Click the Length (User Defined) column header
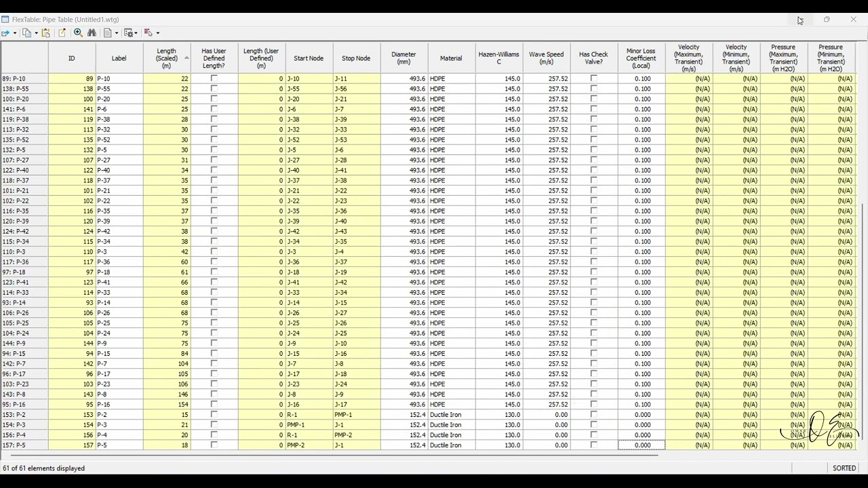The width and height of the screenshot is (868, 488). (262, 58)
